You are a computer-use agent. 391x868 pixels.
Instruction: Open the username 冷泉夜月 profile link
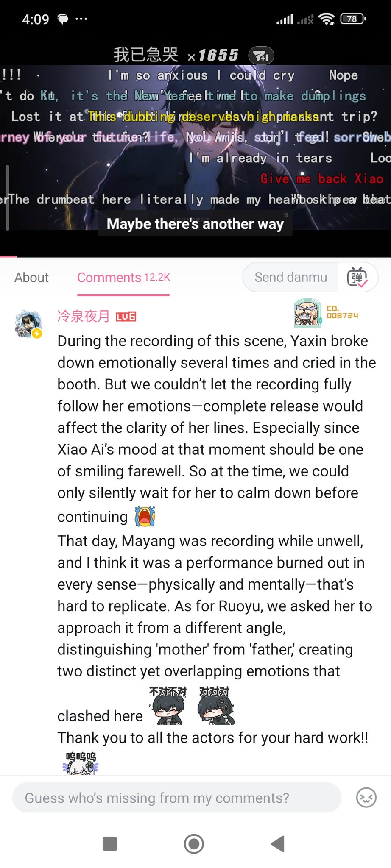coord(84,316)
